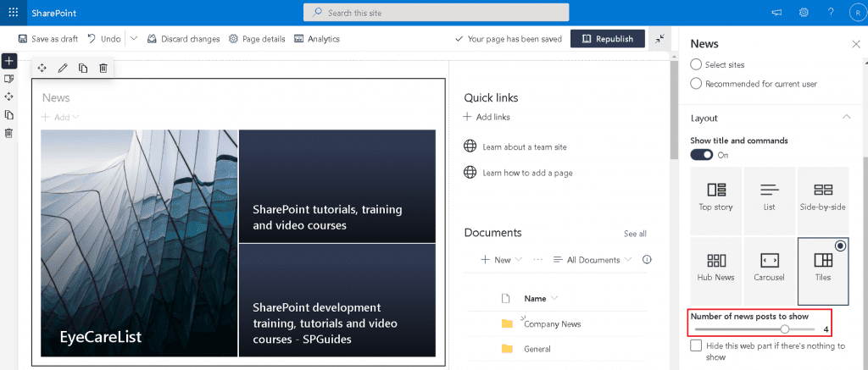Company News folder icon
868x370 pixels.
tap(507, 323)
